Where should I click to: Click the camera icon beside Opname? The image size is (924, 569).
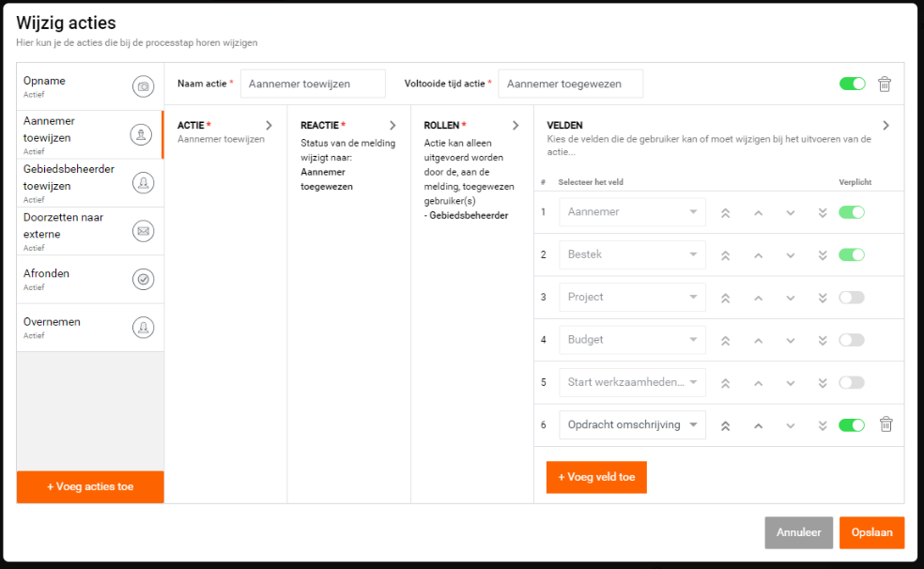tap(143, 86)
